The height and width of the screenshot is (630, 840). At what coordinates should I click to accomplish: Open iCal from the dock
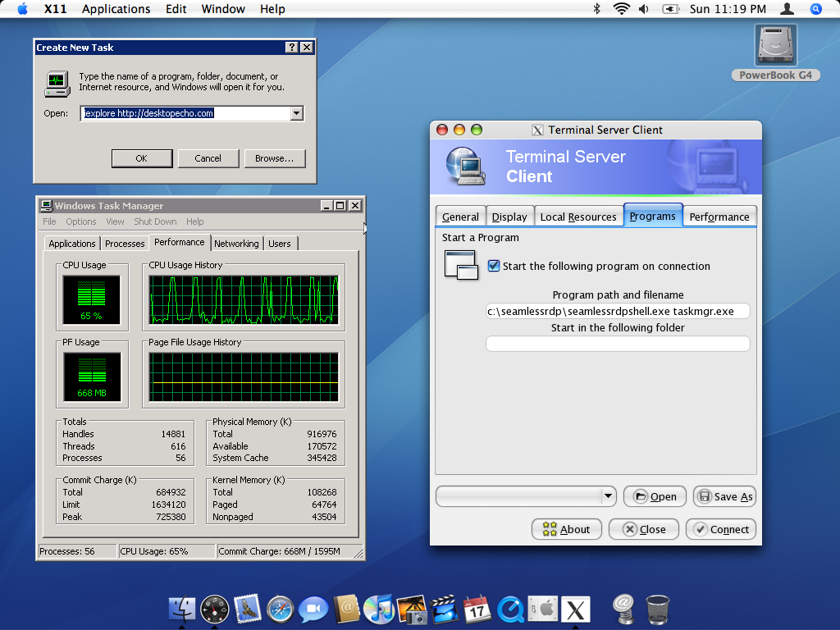tap(477, 609)
